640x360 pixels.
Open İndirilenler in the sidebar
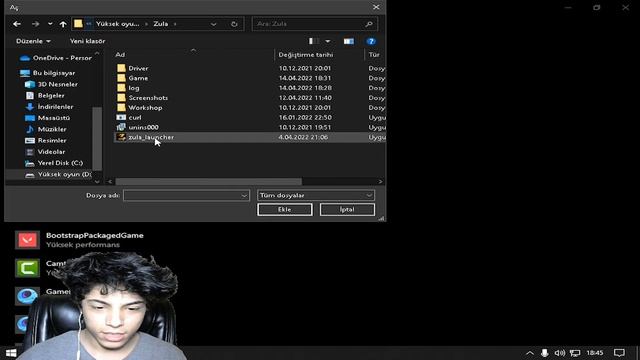point(49,107)
